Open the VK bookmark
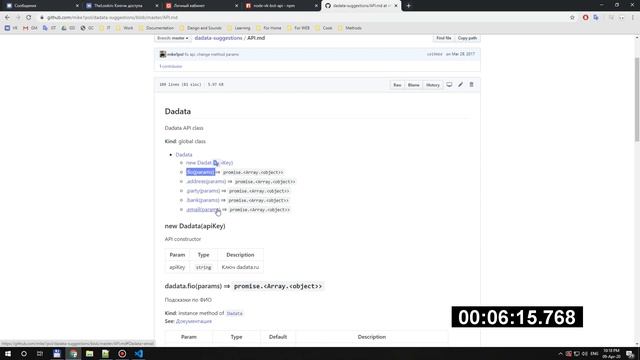640x360 pixels. [x=11, y=28]
